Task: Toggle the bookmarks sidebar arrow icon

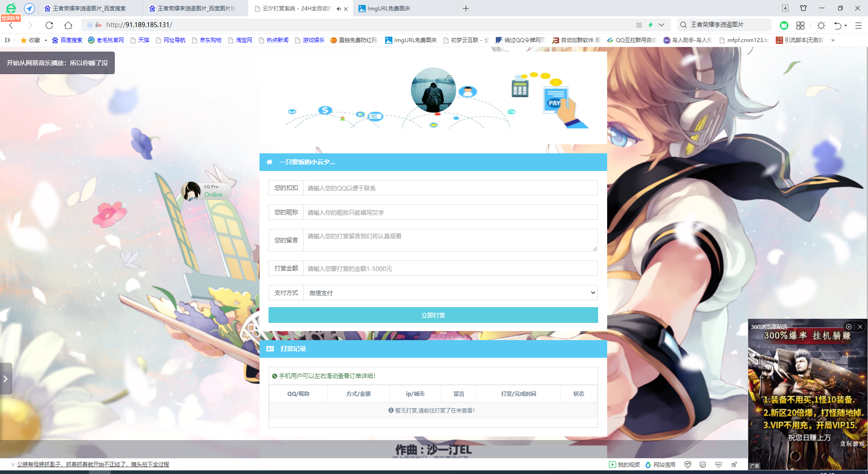Action: tap(8, 40)
